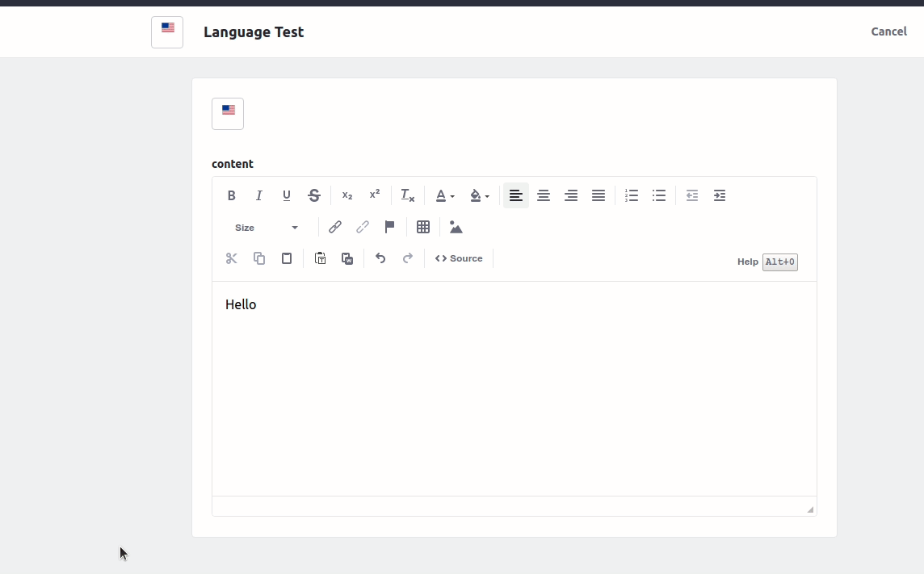Click the editor resize handle

coord(810,509)
